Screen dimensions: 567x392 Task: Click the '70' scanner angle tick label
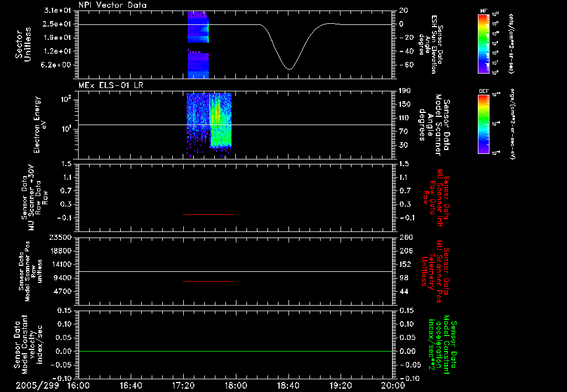pyautogui.click(x=404, y=131)
